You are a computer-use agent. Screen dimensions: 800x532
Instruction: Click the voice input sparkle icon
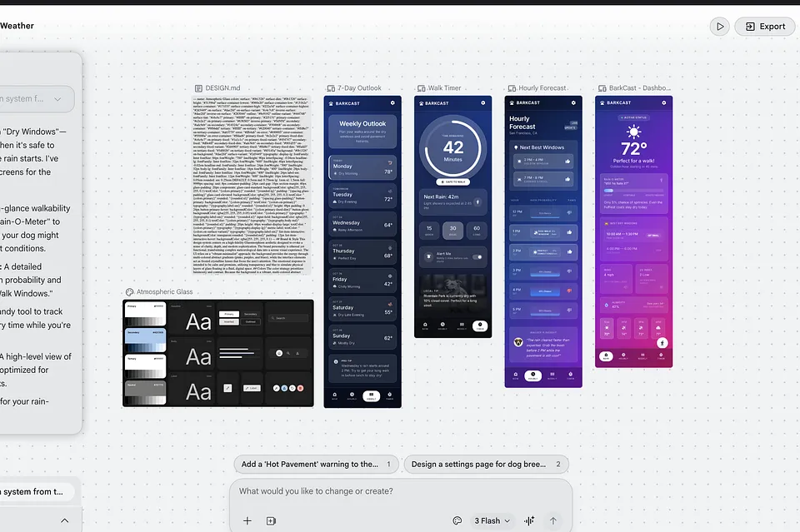tap(529, 521)
